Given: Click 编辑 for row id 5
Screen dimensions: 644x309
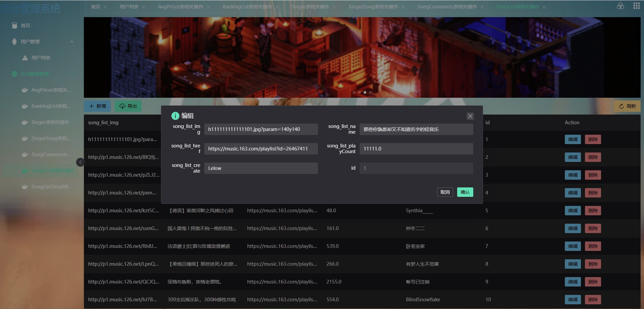Looking at the screenshot, I should 573,211.
